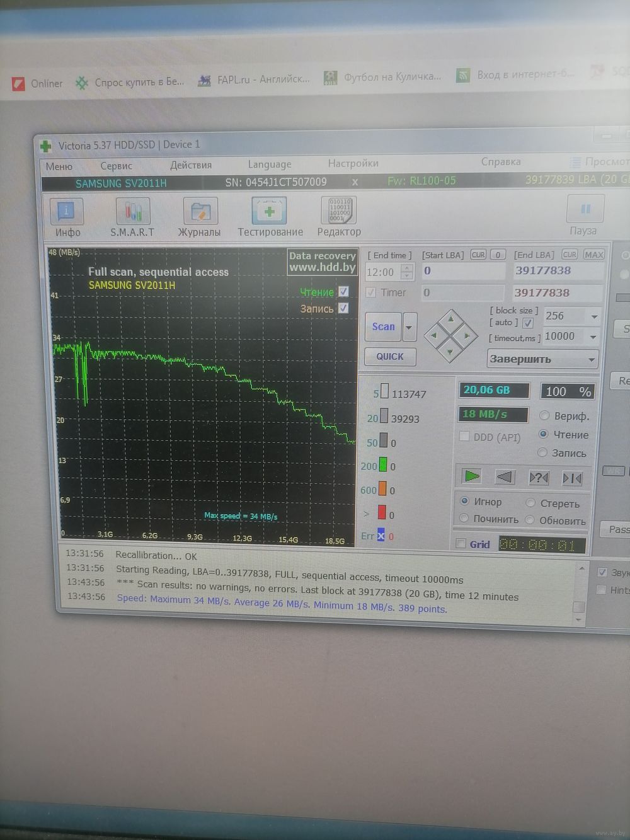Screen dimensions: 630x840
Task: Open the Футбол на Куличках browser bookmark
Action: [x=382, y=77]
